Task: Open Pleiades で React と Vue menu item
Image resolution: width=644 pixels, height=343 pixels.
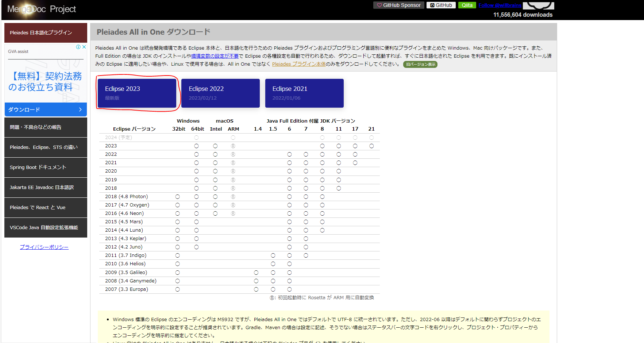Action: click(46, 207)
